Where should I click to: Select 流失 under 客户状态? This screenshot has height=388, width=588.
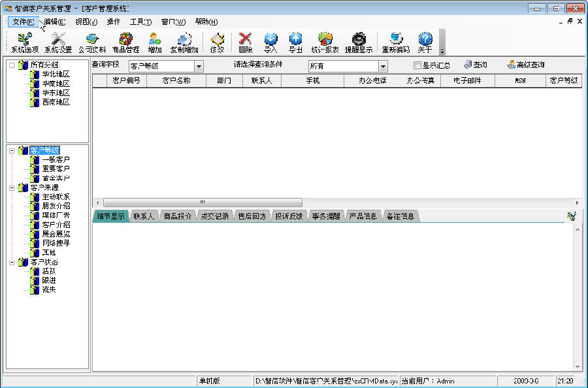pos(49,289)
